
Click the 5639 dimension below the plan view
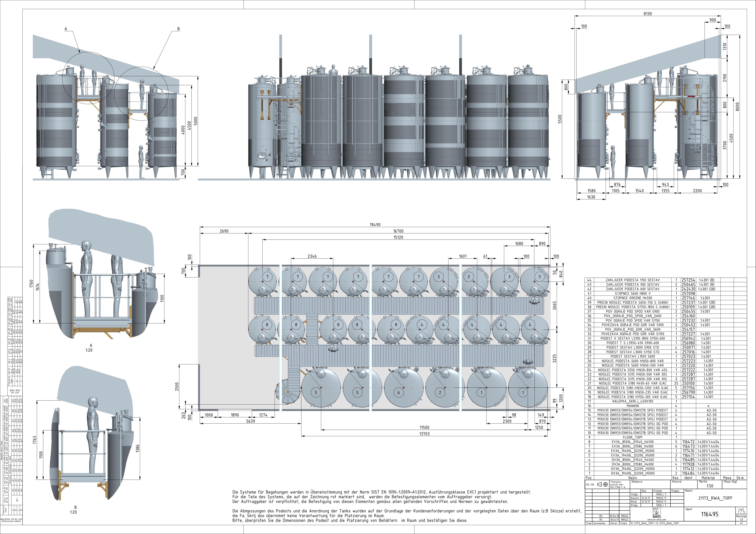click(251, 421)
